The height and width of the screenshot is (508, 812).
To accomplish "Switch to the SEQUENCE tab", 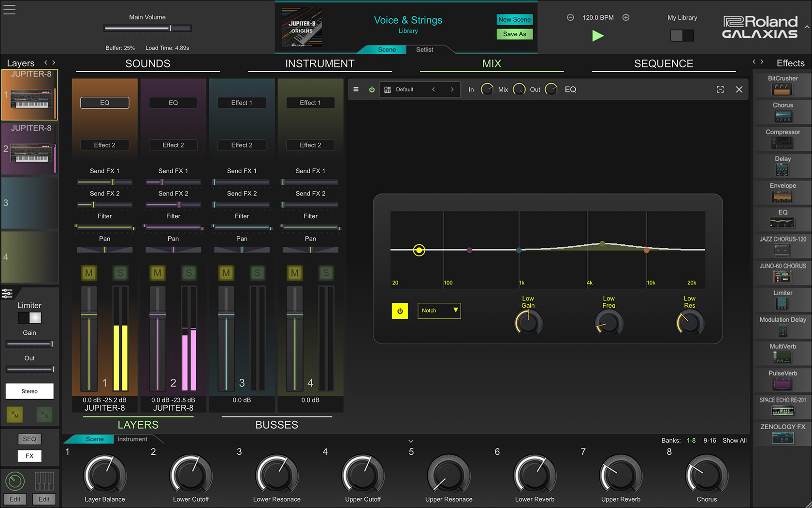I will point(664,64).
